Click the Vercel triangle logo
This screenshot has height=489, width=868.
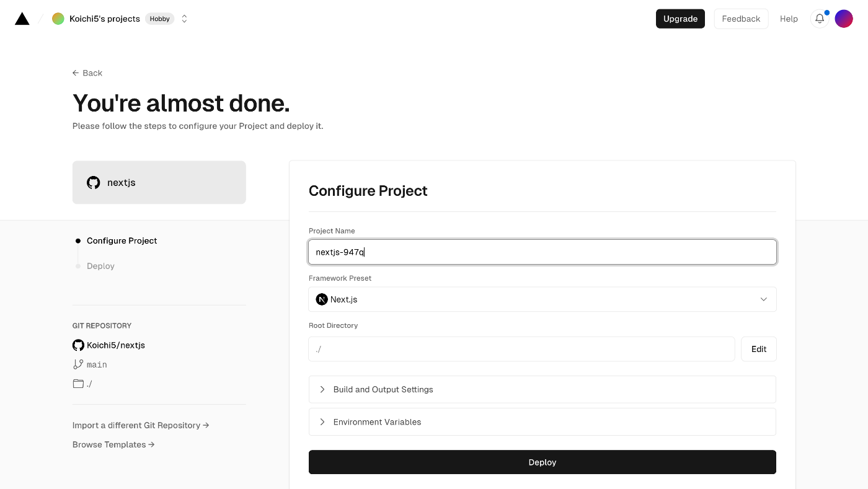tap(22, 19)
